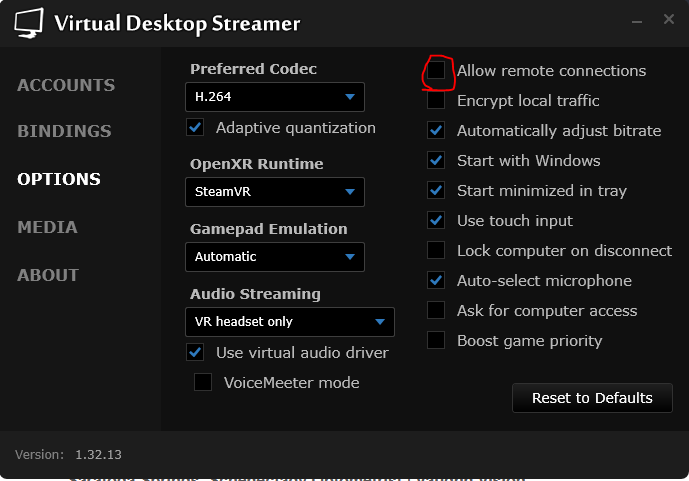Minimize the Virtual Desktop Streamer window
The height and width of the screenshot is (481, 689).
point(638,20)
